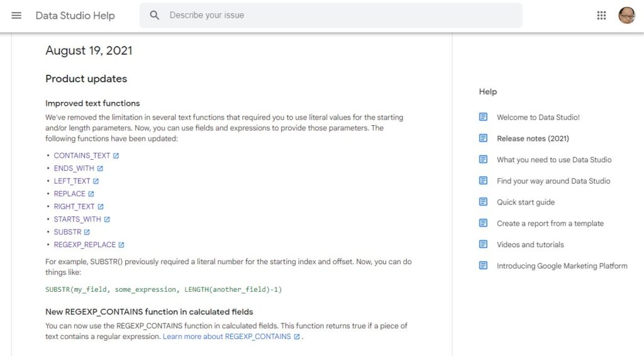Image resolution: width=644 pixels, height=356 pixels.
Task: Open Release notes (2021) article
Action: 533,138
